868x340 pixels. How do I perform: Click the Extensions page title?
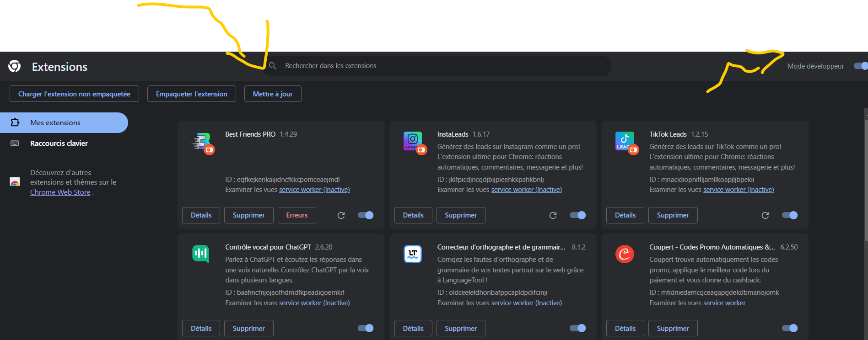click(59, 67)
